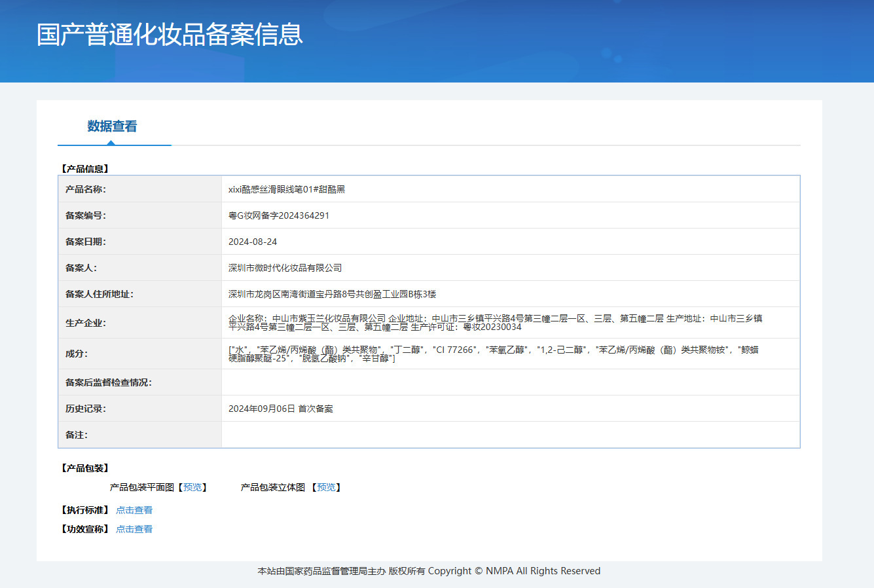Viewport: 874px width, 588px height.
Task: Click the 产品名称 row label
Action: 85,189
